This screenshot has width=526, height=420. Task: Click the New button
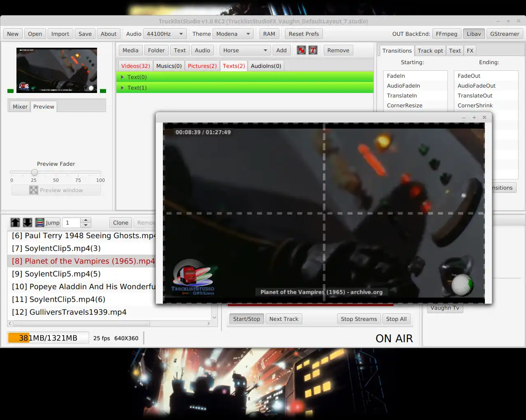pyautogui.click(x=13, y=34)
